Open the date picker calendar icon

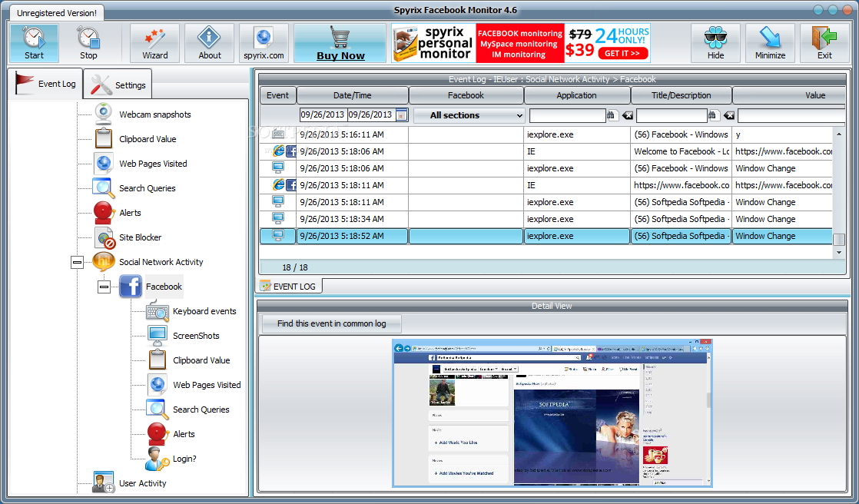point(401,115)
